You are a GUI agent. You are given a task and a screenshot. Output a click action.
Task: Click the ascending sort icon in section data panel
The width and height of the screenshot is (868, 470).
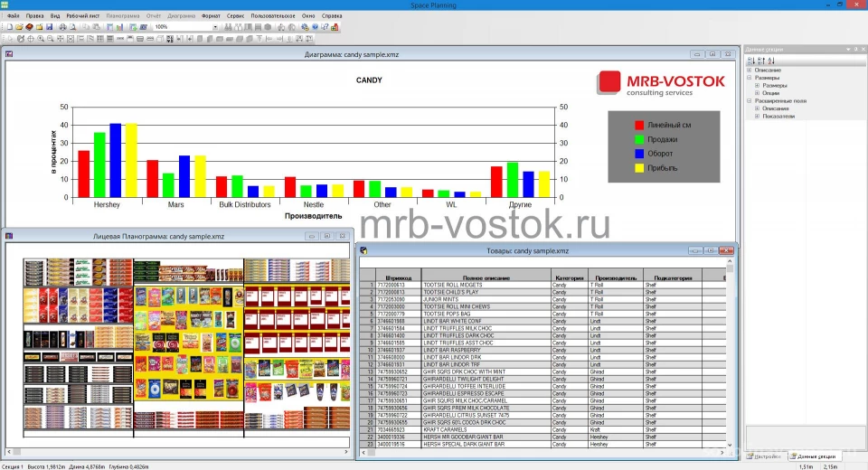click(761, 61)
